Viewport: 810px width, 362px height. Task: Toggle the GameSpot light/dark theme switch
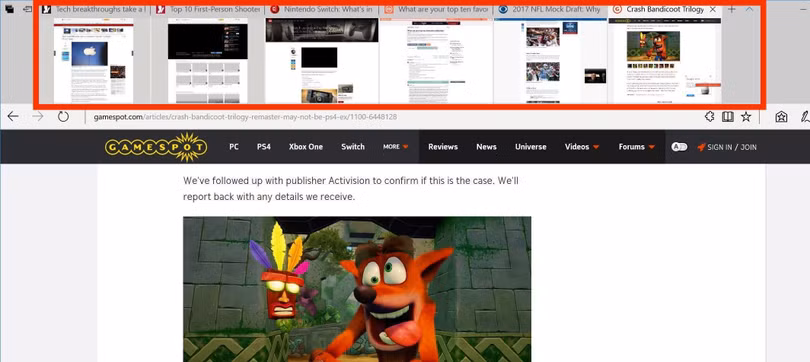point(679,147)
